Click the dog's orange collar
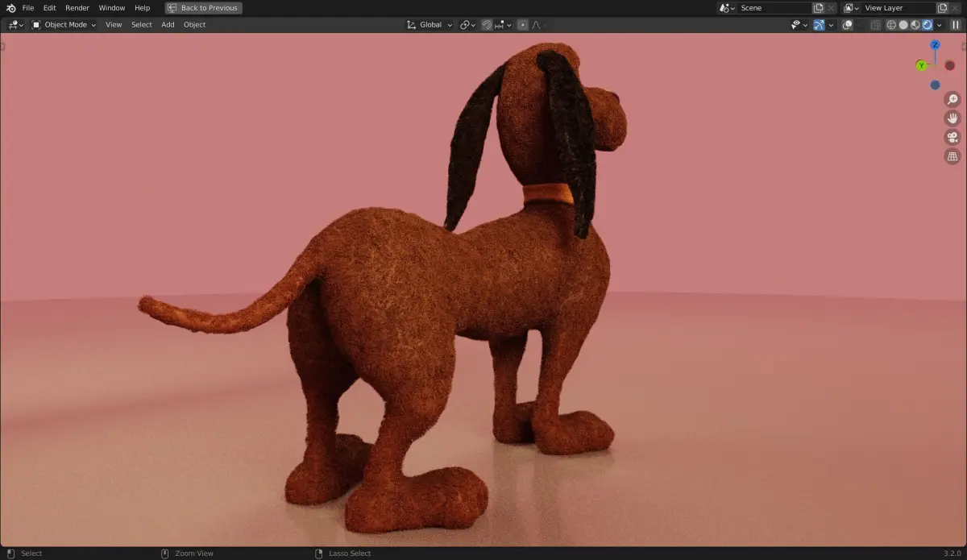The height and width of the screenshot is (560, 967). point(549,193)
